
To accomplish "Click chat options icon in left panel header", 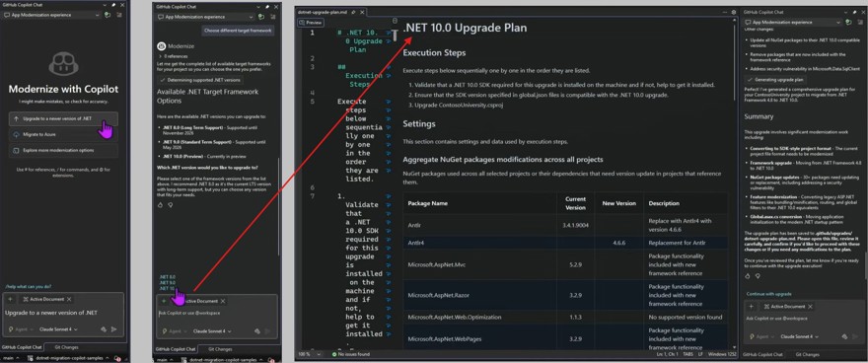I will pos(120,15).
